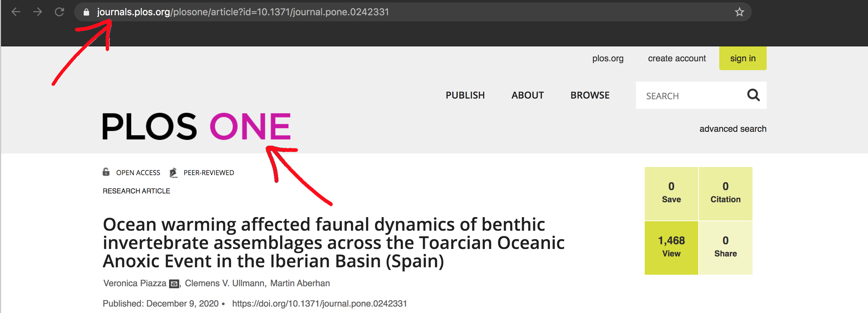Open author Clemens V. Ullmann

click(x=224, y=283)
